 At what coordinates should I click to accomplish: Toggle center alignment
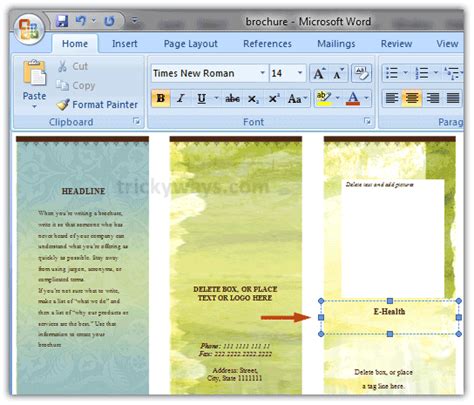pos(412,98)
